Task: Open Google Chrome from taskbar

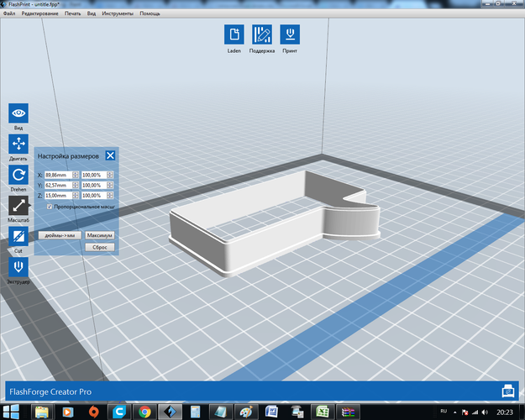Action: (x=144, y=412)
